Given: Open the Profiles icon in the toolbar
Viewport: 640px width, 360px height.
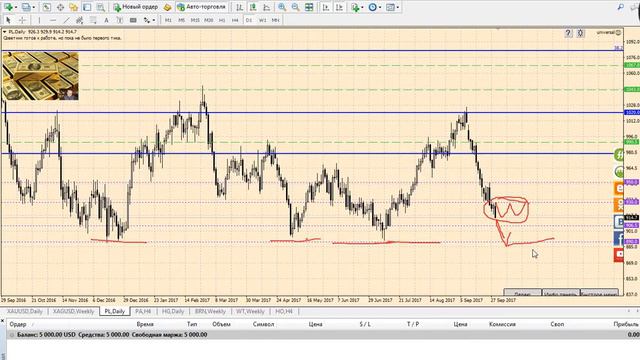Looking at the screenshot, I should [x=26, y=7].
